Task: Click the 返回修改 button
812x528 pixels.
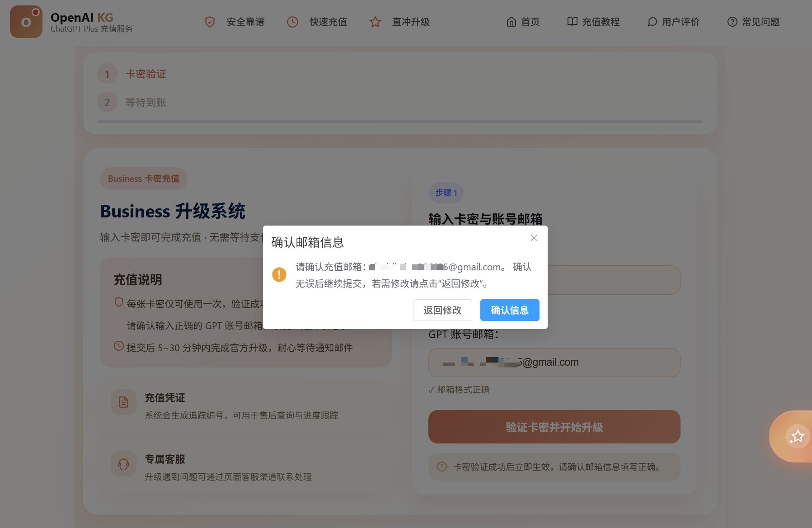Action: click(442, 310)
